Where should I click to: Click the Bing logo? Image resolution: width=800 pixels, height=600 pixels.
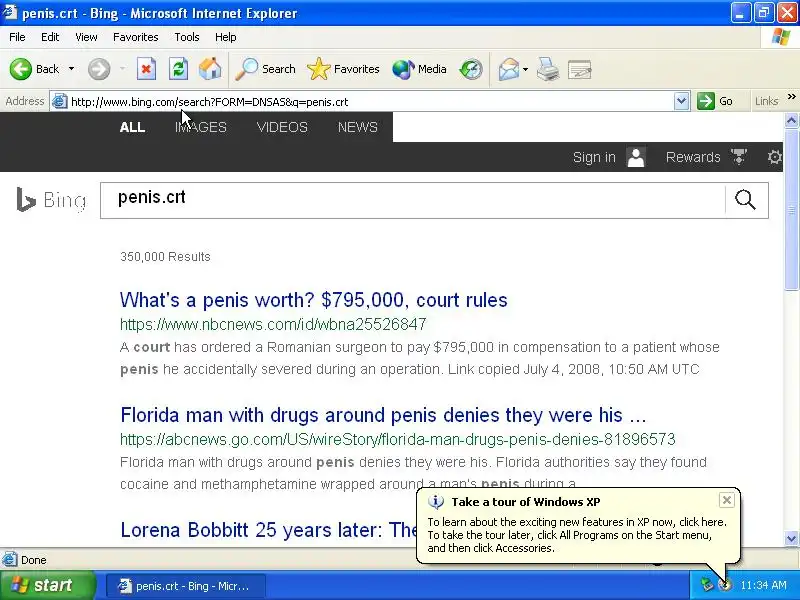point(51,200)
